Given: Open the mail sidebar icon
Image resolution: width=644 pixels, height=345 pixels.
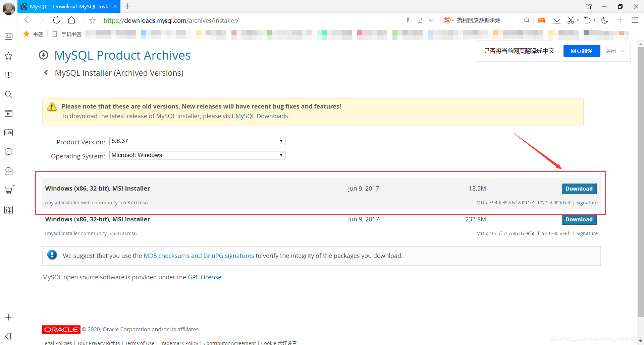Looking at the screenshot, I should (x=9, y=171).
